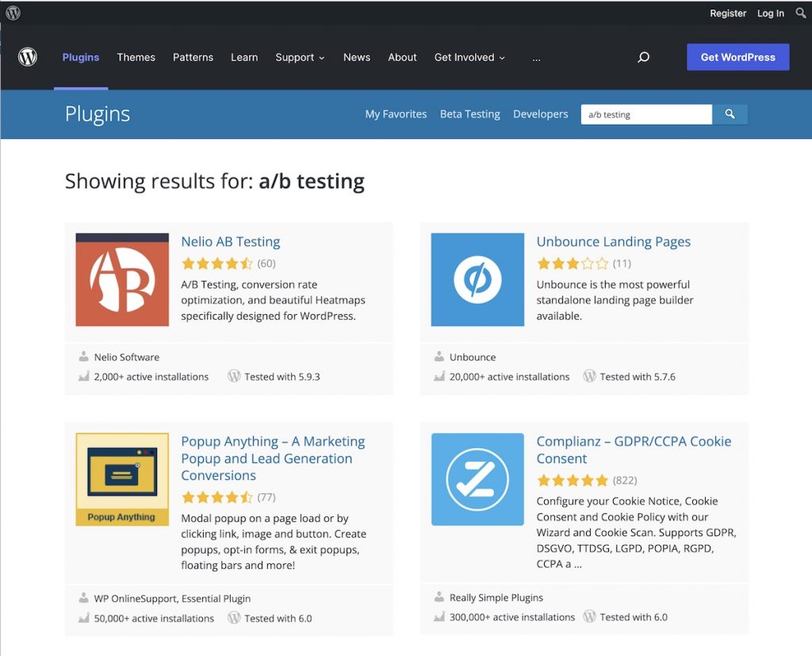812x656 pixels.
Task: Open the Complianz plugin logo image
Action: (477, 479)
